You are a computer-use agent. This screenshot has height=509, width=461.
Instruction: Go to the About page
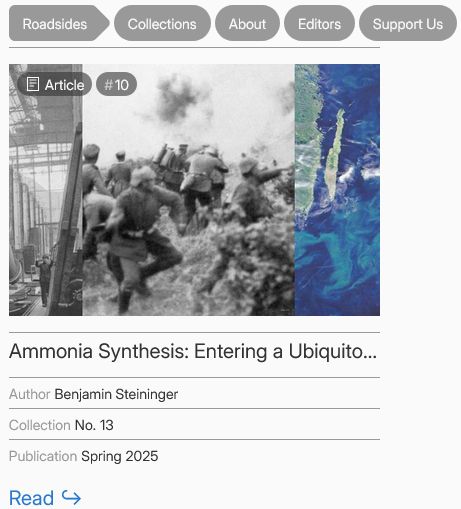(247, 23)
